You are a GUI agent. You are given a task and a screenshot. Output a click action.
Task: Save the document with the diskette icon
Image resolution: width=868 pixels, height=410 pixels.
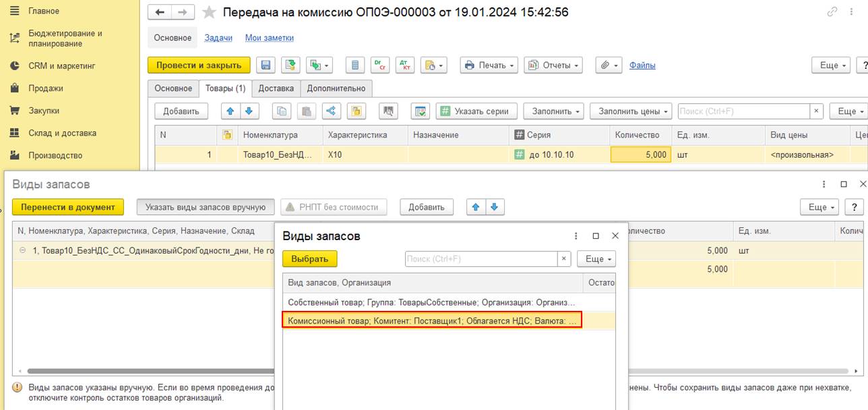(266, 65)
